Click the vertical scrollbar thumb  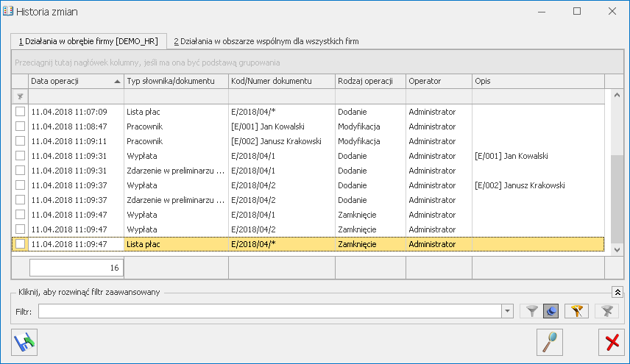coord(617,199)
